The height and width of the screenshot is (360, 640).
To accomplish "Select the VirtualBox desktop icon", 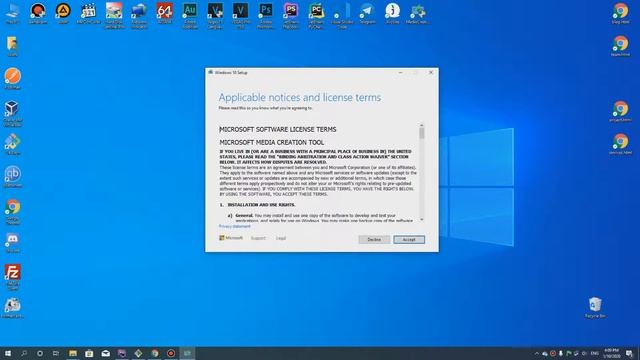I will tap(12, 113).
